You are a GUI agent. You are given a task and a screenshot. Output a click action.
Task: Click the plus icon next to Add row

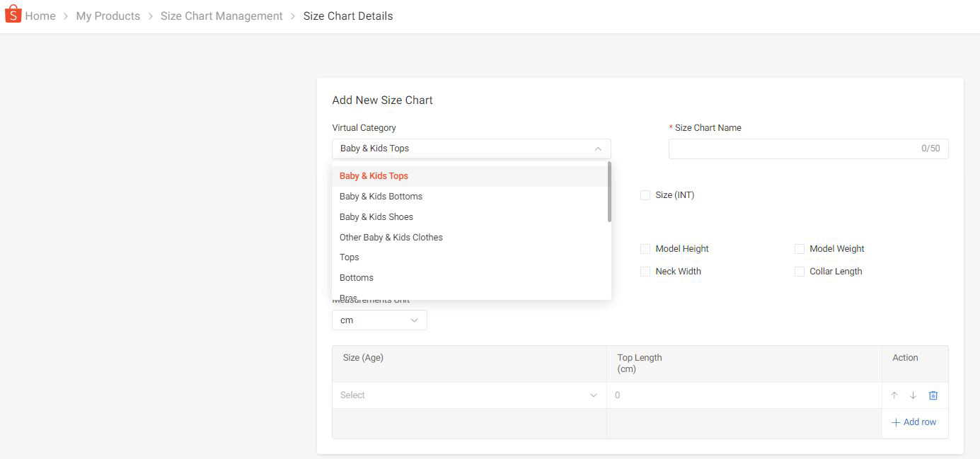[897, 422]
